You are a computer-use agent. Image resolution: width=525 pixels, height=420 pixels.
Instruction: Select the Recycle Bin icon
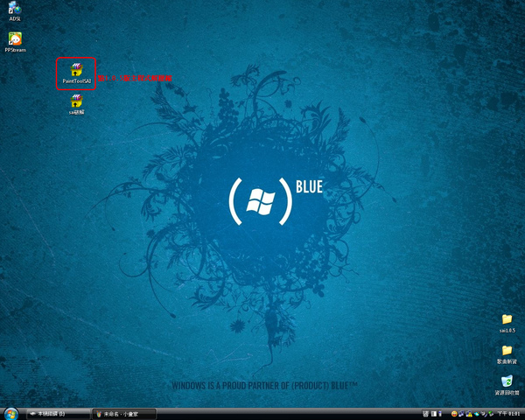[x=507, y=385]
